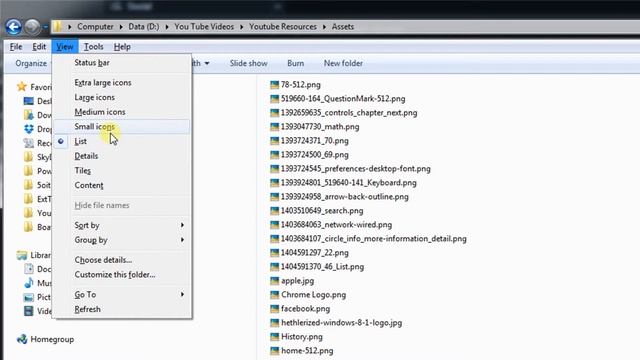Click the Slide show toolbar button
Image resolution: width=640 pixels, height=360 pixels.
click(249, 63)
